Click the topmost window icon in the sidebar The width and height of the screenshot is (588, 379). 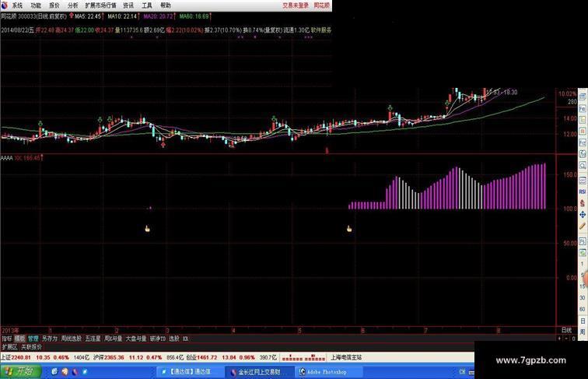[x=583, y=97]
